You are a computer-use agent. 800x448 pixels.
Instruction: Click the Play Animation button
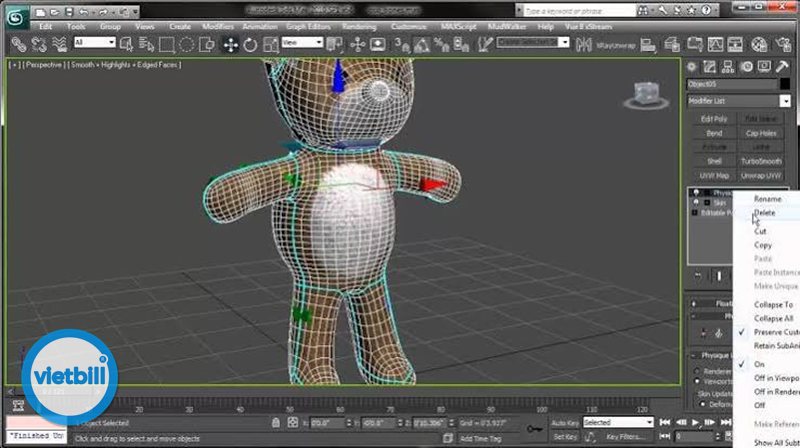pyautogui.click(x=695, y=422)
